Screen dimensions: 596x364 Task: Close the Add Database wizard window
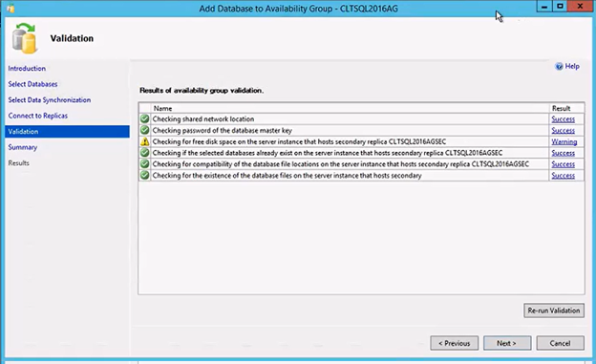click(x=581, y=7)
